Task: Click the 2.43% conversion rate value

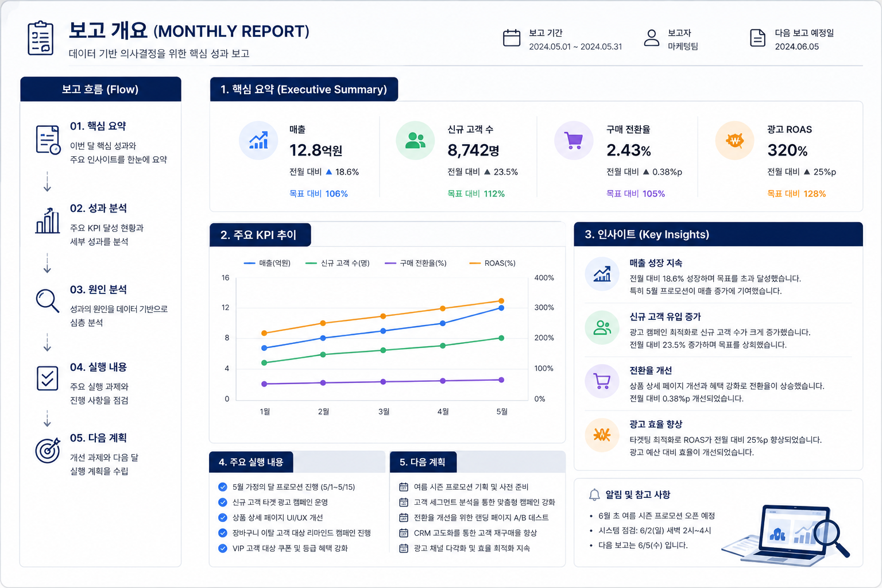Action: (x=629, y=150)
